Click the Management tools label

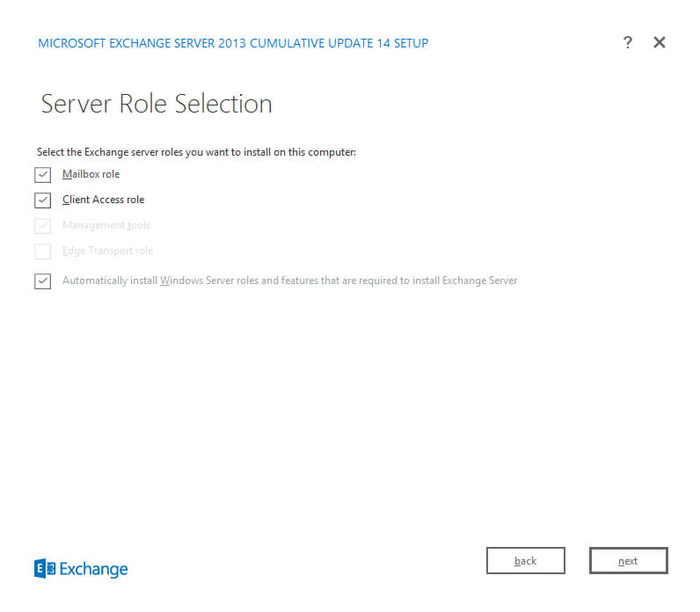(106, 225)
